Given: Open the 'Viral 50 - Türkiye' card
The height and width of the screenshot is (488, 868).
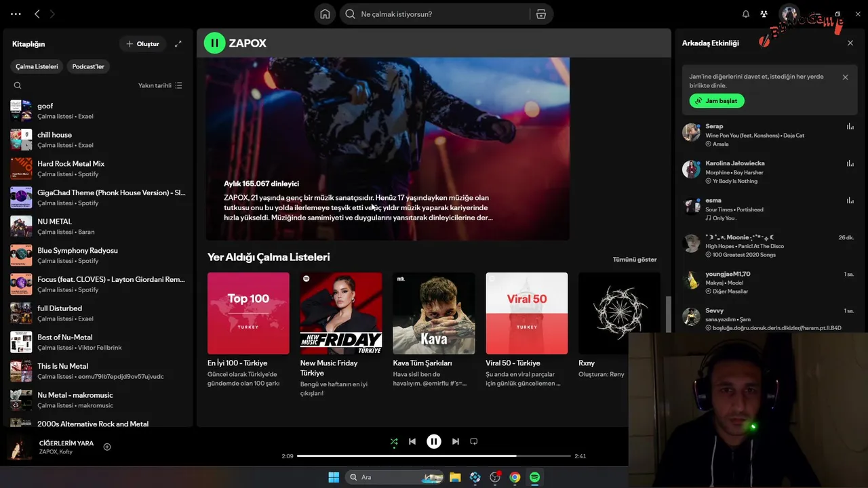Looking at the screenshot, I should pyautogui.click(x=527, y=331).
